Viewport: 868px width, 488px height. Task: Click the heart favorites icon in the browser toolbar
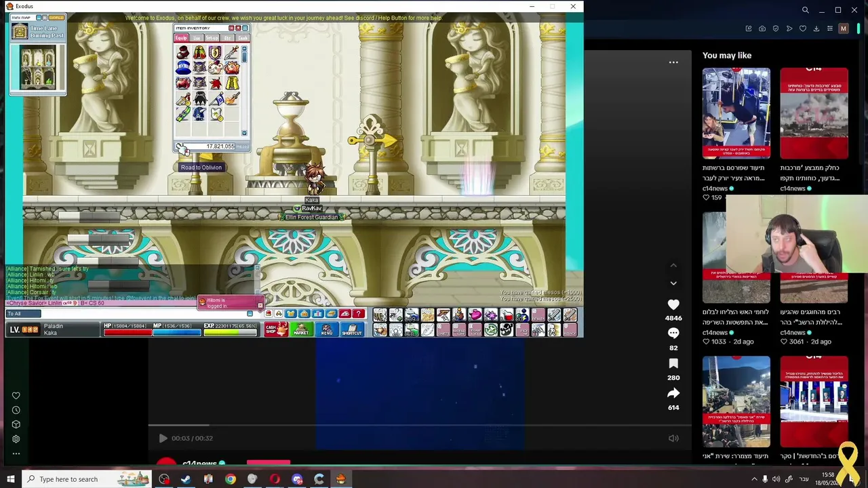tap(803, 28)
